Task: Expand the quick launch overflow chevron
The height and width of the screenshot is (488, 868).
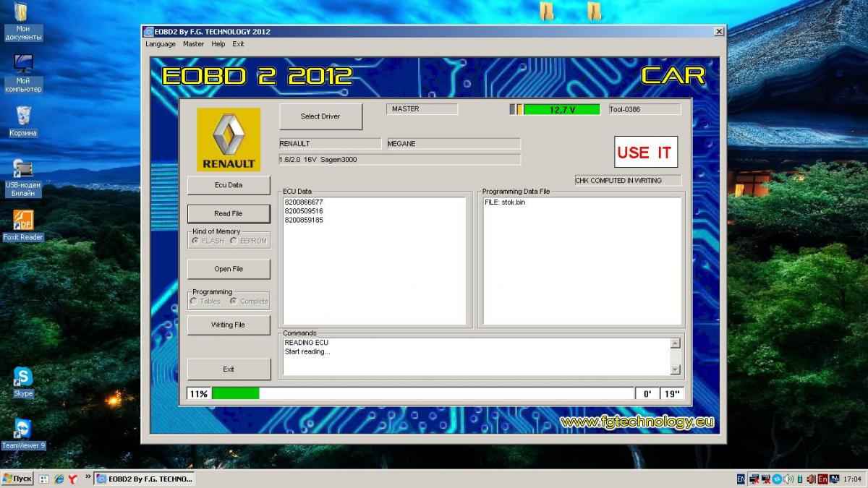Action: point(88,476)
